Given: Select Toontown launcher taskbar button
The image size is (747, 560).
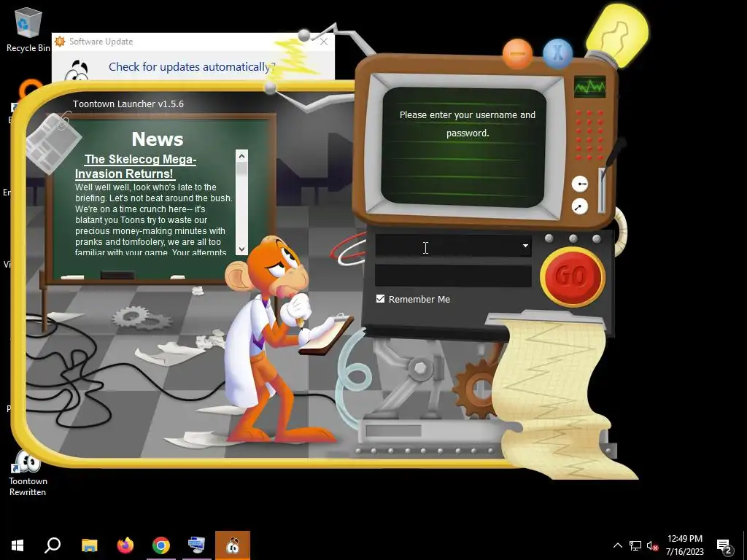Looking at the screenshot, I should coord(233,545).
